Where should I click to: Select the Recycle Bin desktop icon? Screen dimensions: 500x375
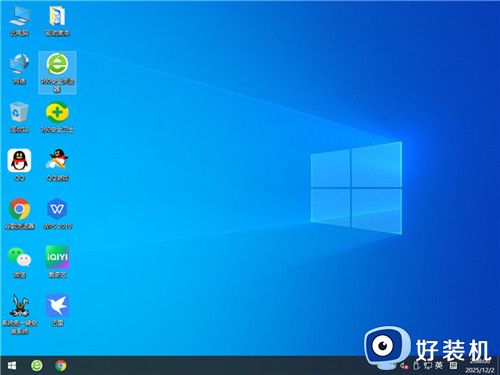[x=19, y=117]
